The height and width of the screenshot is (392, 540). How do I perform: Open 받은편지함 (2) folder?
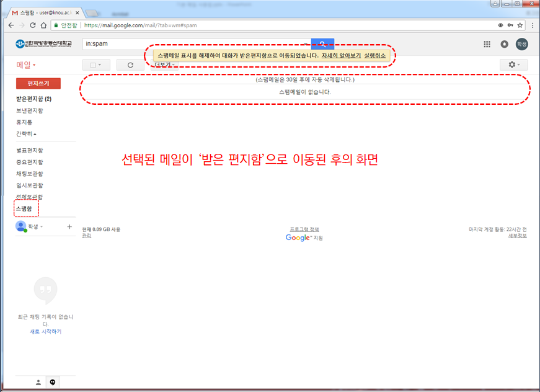click(33, 99)
